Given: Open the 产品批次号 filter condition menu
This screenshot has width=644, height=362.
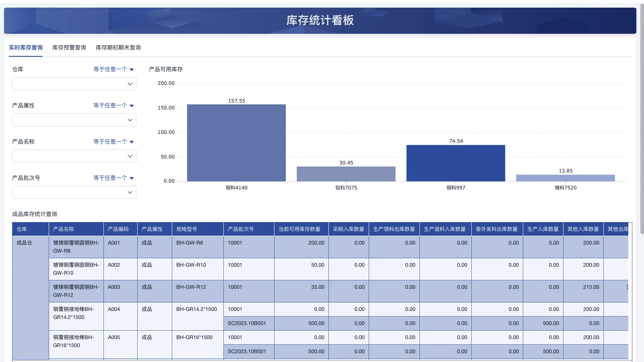Looking at the screenshot, I should 113,177.
